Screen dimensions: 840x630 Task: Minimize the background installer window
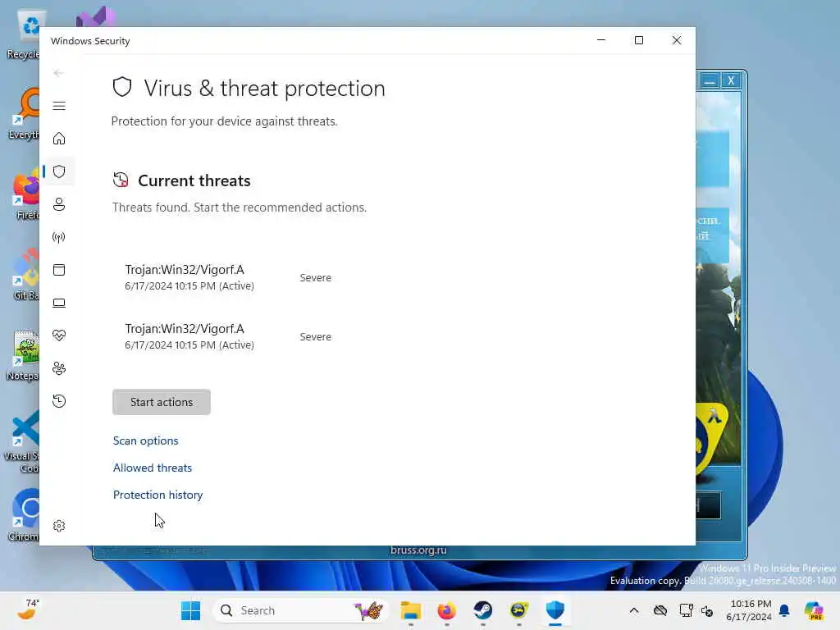[710, 81]
